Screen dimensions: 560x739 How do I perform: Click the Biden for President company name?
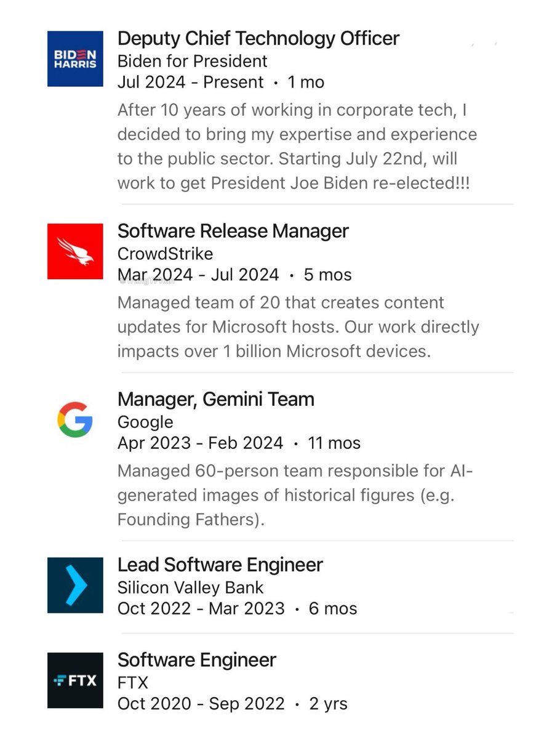[193, 61]
